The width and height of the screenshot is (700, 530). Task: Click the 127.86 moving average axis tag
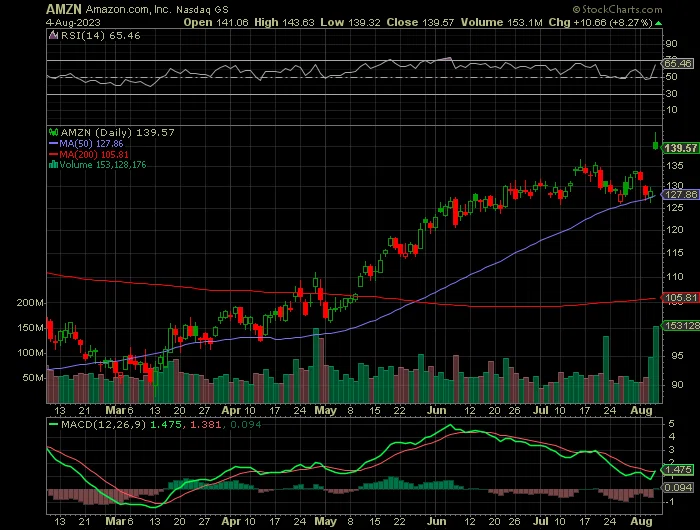pyautogui.click(x=680, y=195)
